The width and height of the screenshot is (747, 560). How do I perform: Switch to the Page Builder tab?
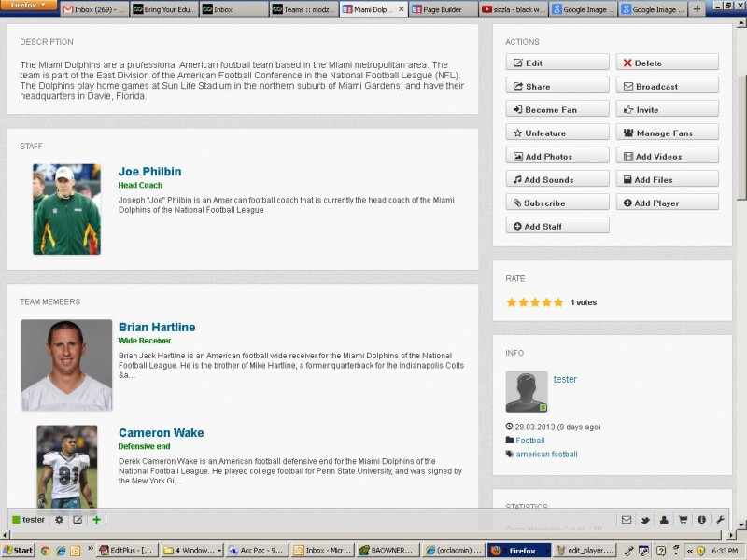tap(443, 9)
